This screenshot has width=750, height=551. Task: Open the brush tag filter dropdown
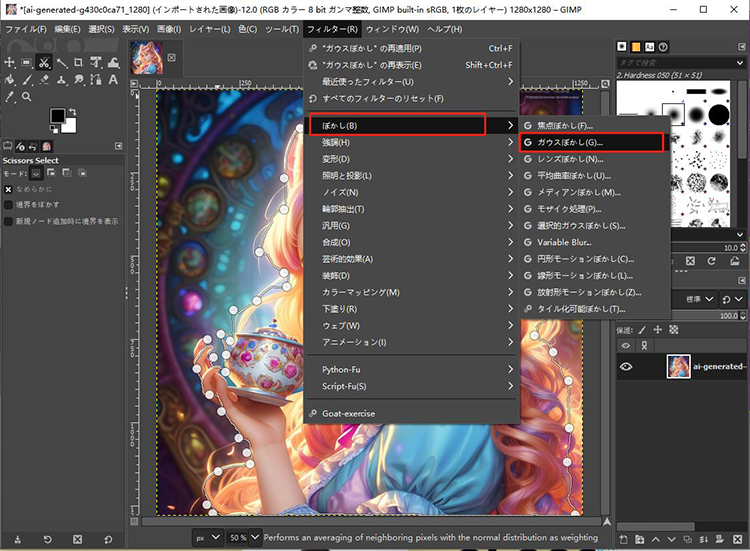(739, 63)
